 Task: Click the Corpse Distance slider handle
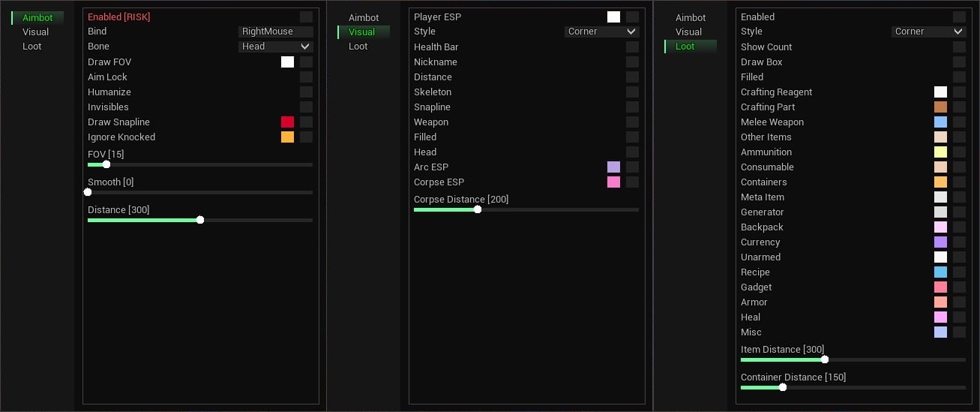[x=478, y=209]
